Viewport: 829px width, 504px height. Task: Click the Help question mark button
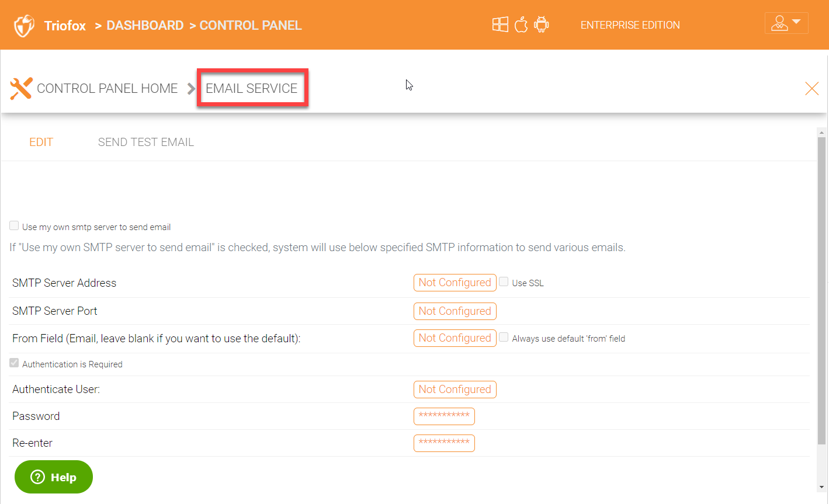point(54,477)
